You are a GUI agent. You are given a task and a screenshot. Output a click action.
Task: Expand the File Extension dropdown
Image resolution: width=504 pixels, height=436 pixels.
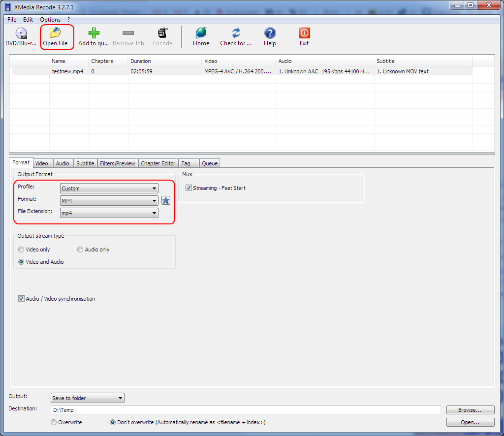click(x=109, y=213)
